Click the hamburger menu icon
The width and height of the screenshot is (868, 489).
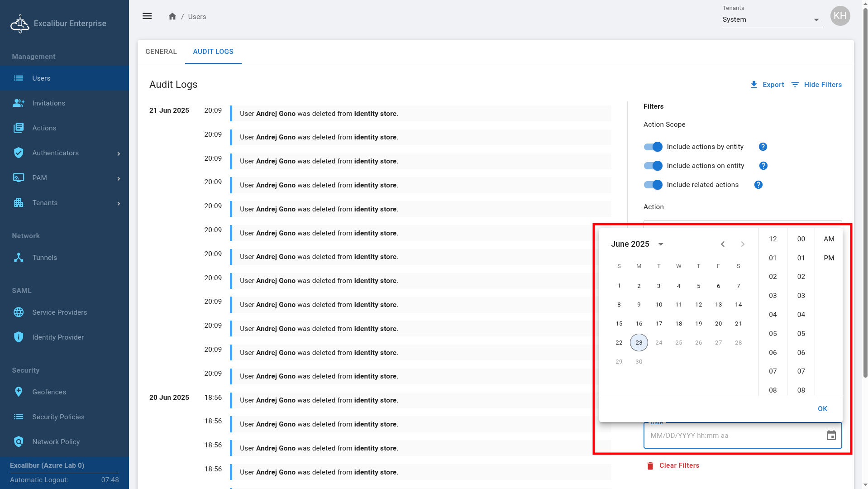tap(147, 16)
